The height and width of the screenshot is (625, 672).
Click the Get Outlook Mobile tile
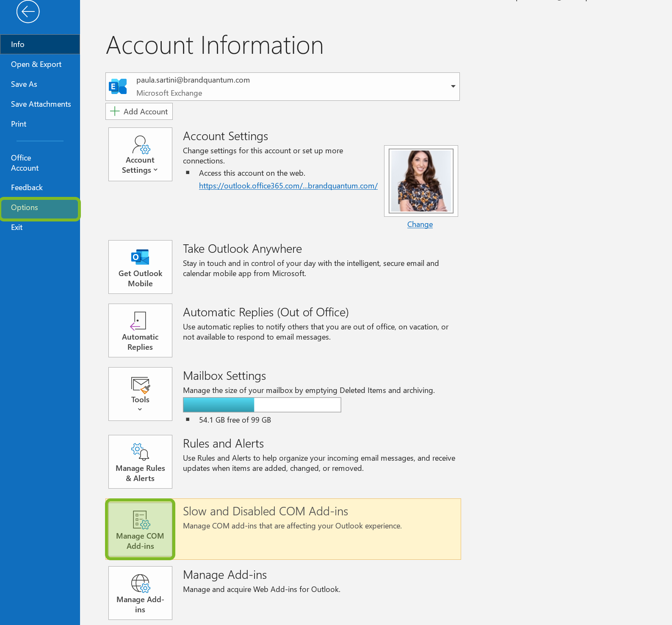point(140,267)
